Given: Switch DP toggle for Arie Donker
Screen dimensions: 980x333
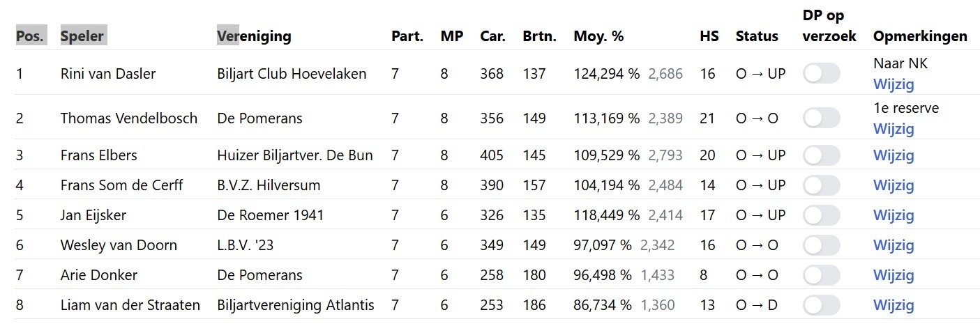Looking at the screenshot, I should [821, 274].
